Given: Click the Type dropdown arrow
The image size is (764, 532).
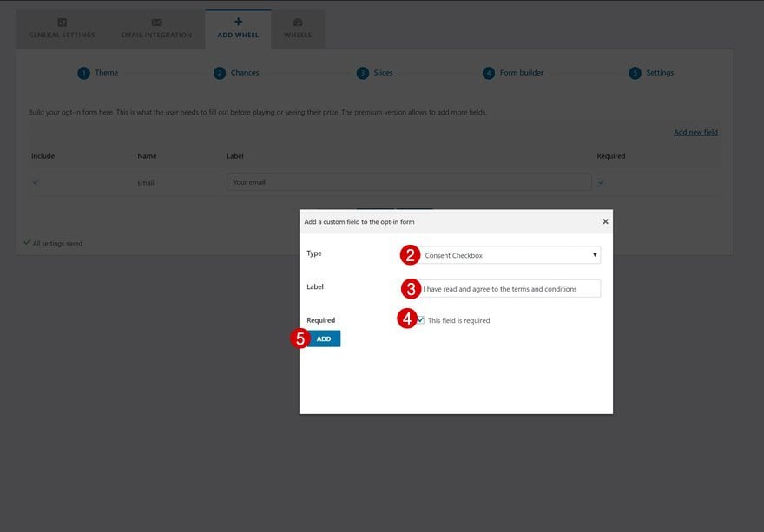Looking at the screenshot, I should coord(595,255).
